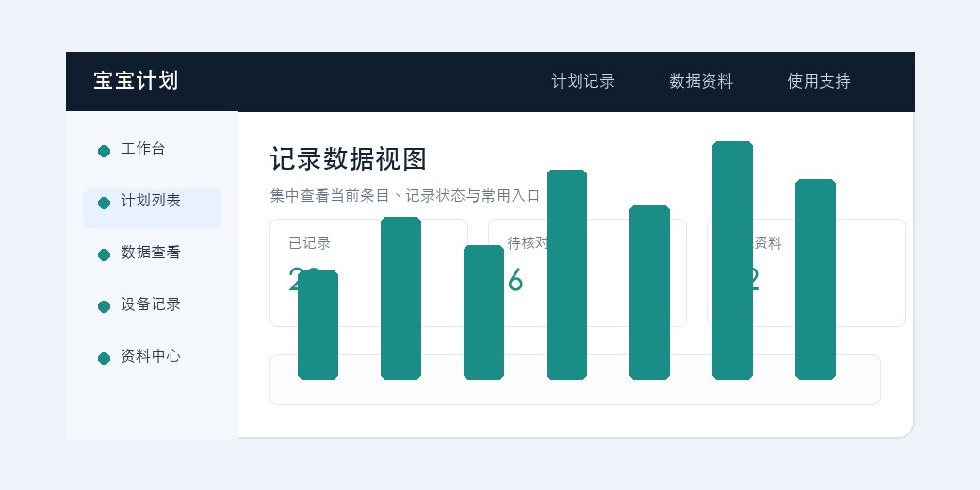
Task: Open the 使用支持 nav item
Action: point(819,81)
